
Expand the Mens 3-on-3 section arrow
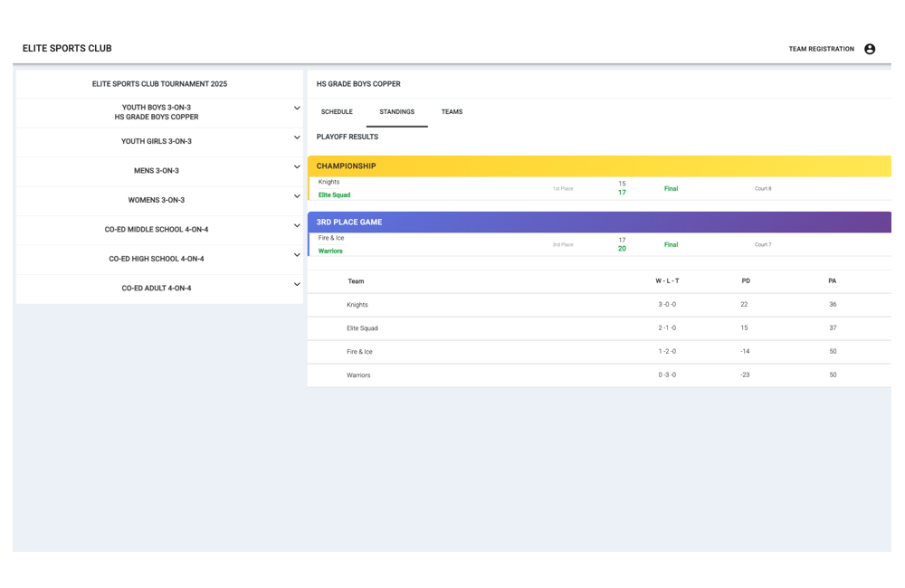click(297, 167)
